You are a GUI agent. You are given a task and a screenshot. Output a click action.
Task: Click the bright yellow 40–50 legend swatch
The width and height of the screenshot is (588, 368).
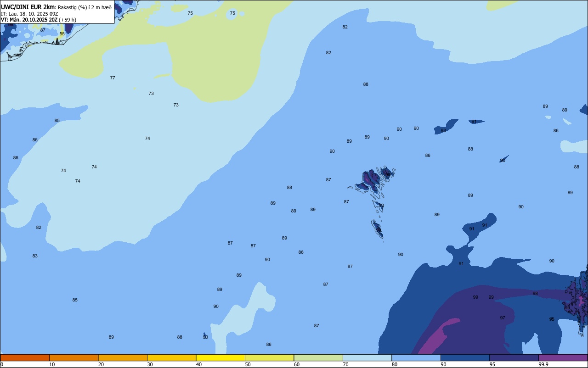220,357
